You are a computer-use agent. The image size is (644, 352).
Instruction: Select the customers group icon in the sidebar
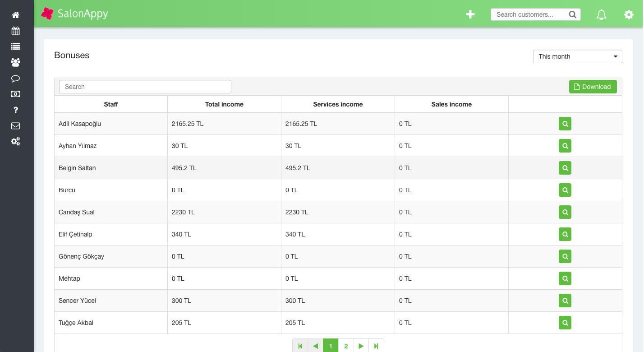point(15,62)
